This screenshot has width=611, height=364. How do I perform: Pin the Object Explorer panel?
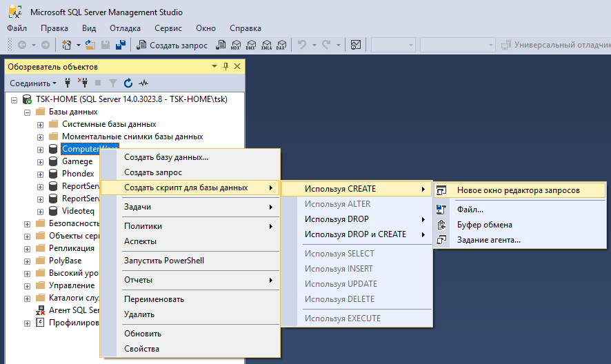click(x=226, y=66)
